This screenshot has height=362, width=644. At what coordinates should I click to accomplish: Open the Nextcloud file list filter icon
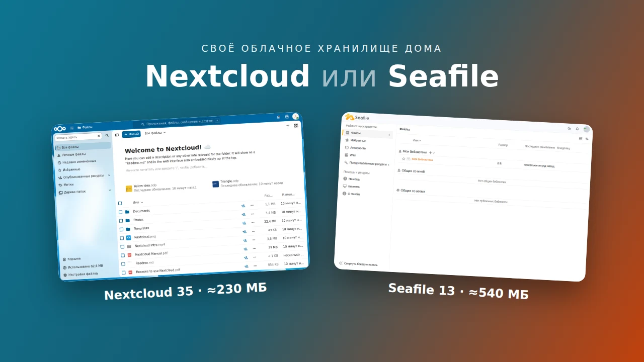[288, 126]
